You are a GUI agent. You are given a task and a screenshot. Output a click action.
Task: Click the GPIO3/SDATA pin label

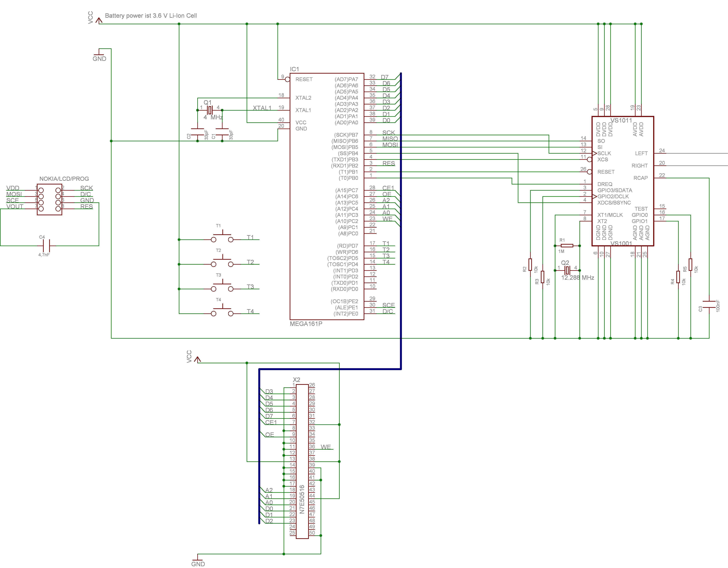click(x=615, y=190)
